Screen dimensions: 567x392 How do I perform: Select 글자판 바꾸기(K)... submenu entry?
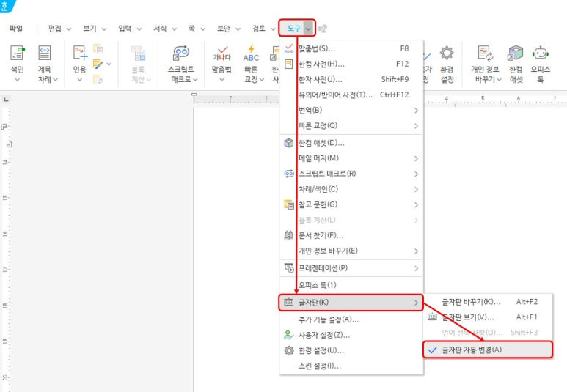click(x=488, y=302)
